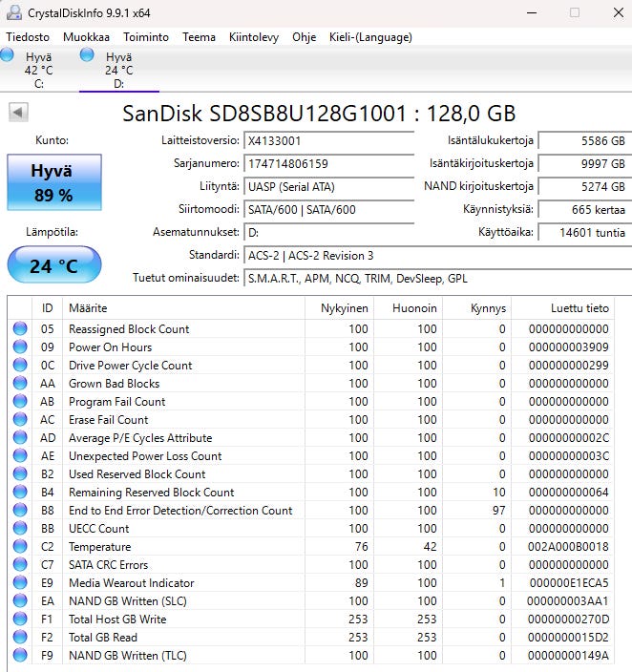Click the Huonoin column header
This screenshot has height=672, width=632.
[x=408, y=308]
